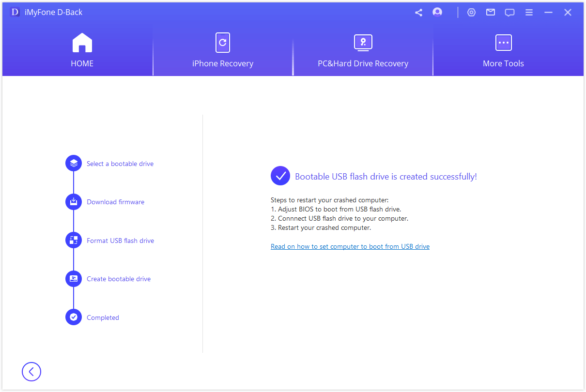586x392 pixels.
Task: Click 'Adjust BIOS to boot from USB' step text
Action: 336,209
